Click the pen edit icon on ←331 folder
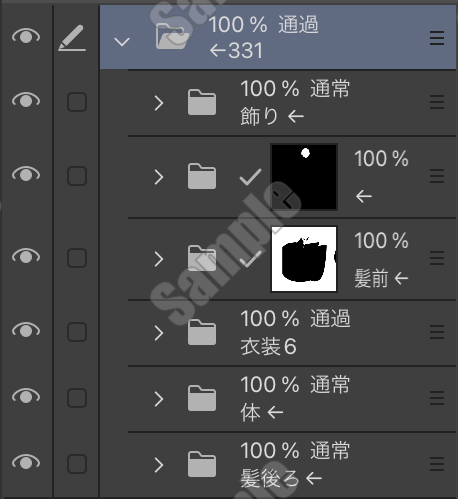Image resolution: width=458 pixels, height=499 pixels. click(72, 38)
